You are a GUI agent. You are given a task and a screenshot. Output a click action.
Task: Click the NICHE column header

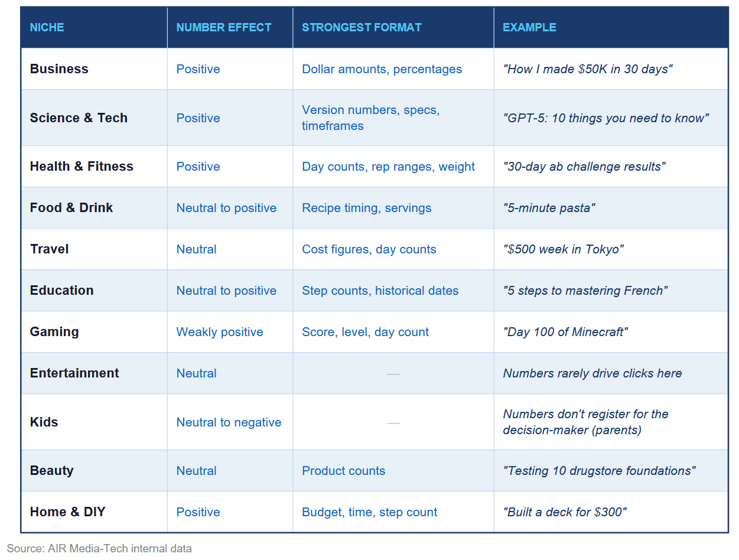[x=47, y=27]
